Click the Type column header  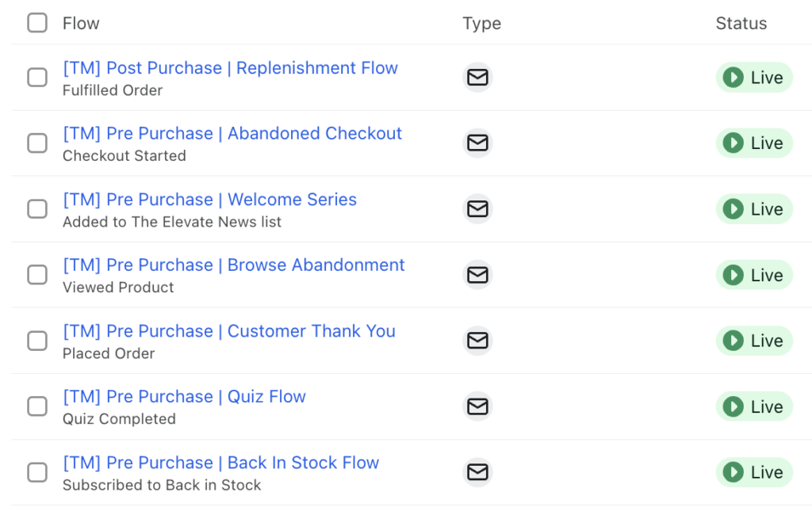pos(481,23)
